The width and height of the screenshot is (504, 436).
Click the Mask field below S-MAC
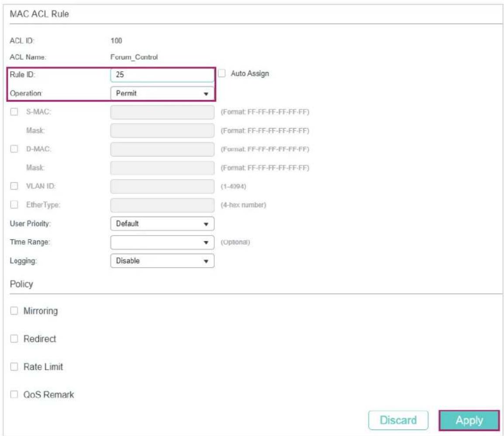[162, 131]
